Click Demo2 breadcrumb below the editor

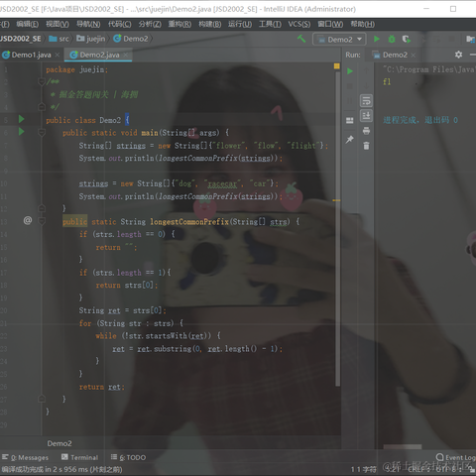point(59,443)
